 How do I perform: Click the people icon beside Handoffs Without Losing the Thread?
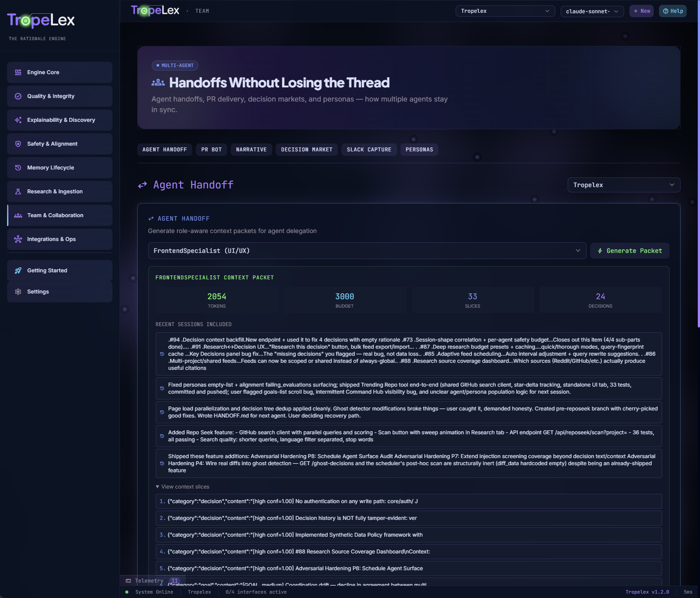(158, 83)
